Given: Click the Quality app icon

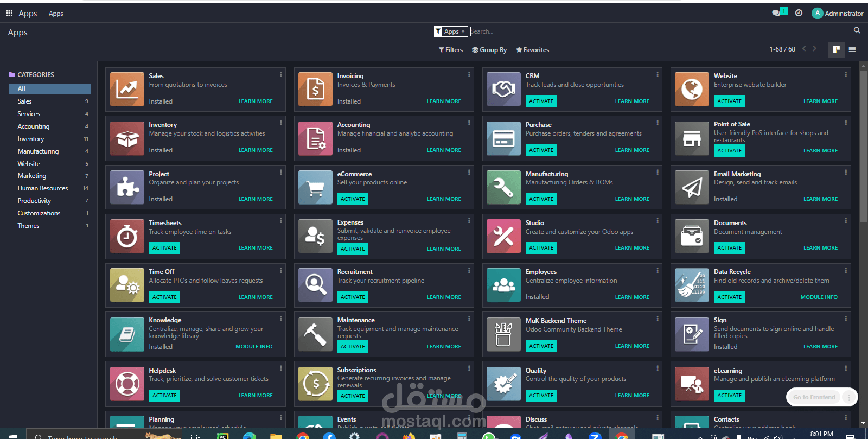Looking at the screenshot, I should [503, 384].
